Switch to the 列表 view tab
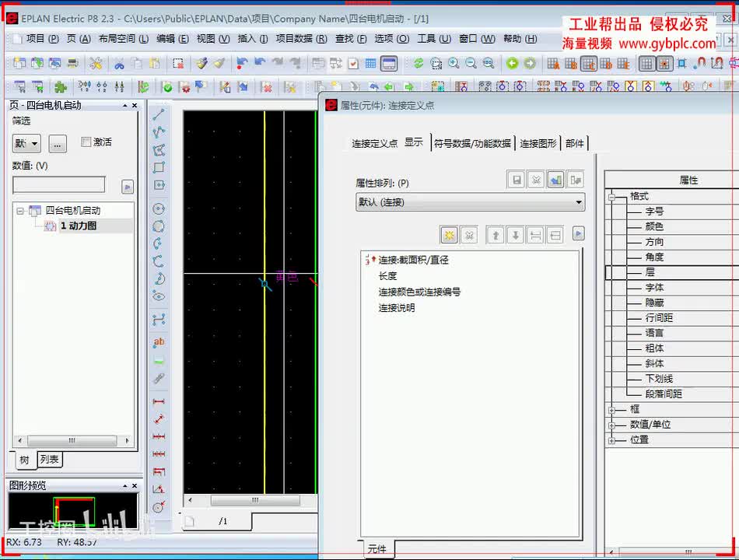 [49, 459]
